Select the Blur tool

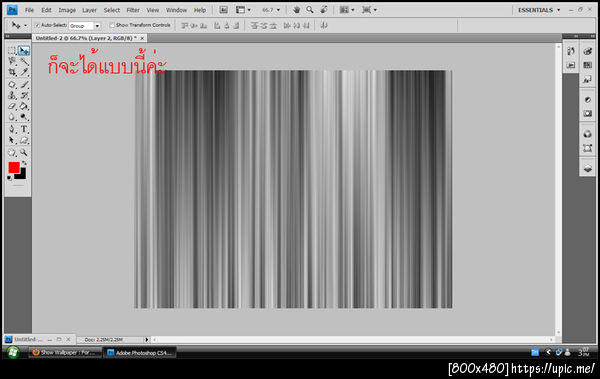pos(12,117)
